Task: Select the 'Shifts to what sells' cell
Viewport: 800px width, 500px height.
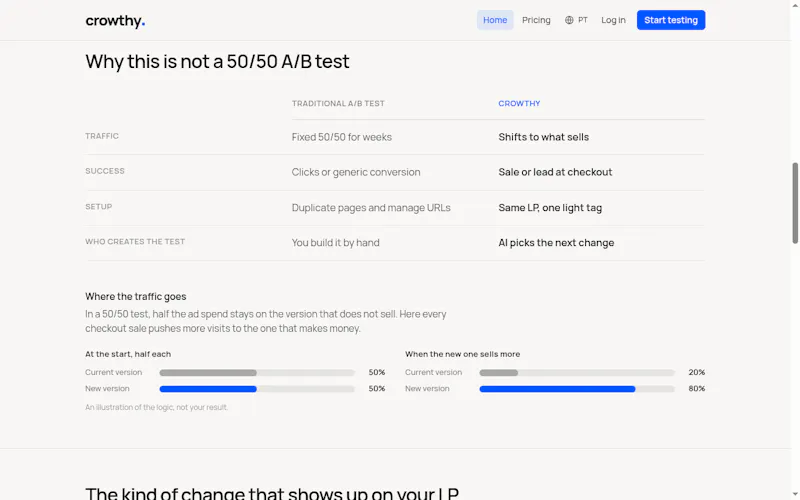Action: (x=543, y=137)
